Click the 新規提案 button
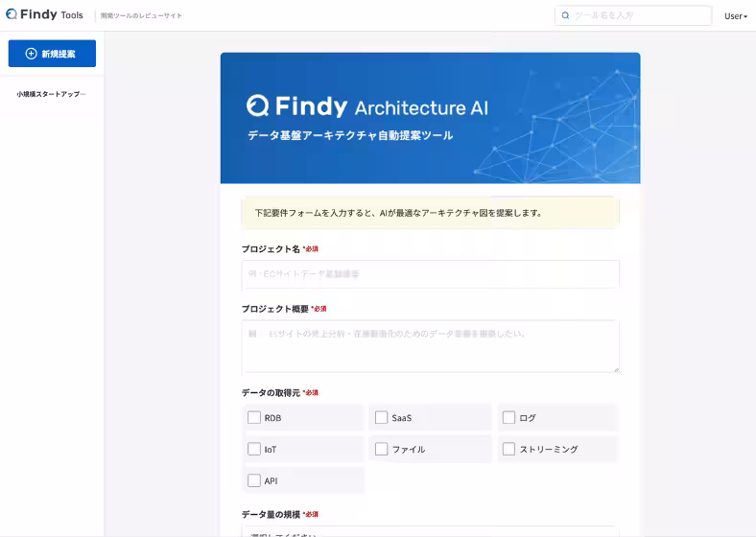 coord(52,54)
